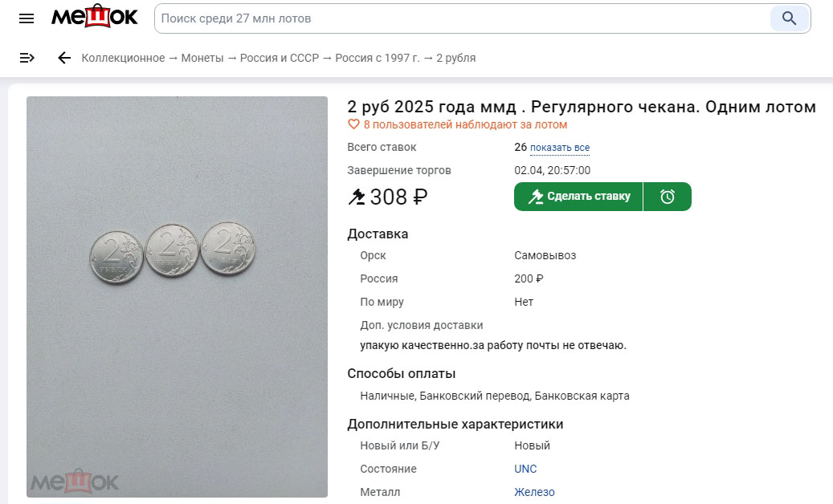This screenshot has width=833, height=504.
Task: Open 'Россия с 1997 г.' breadcrumb
Action: tap(378, 58)
